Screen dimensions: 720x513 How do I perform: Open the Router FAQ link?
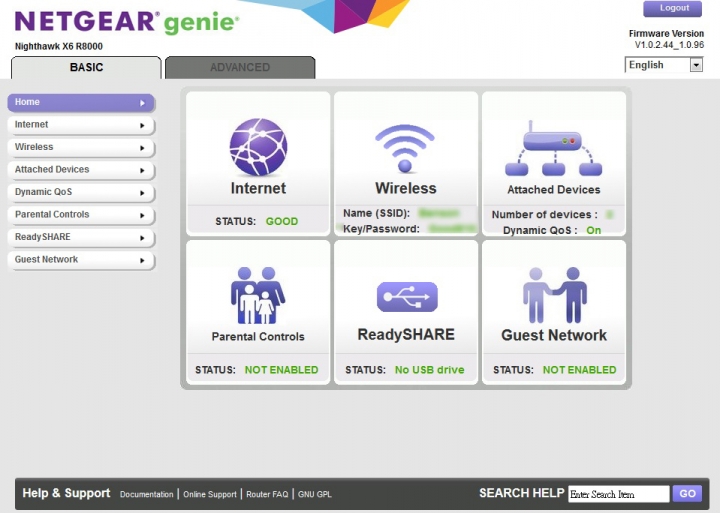[x=267, y=495]
